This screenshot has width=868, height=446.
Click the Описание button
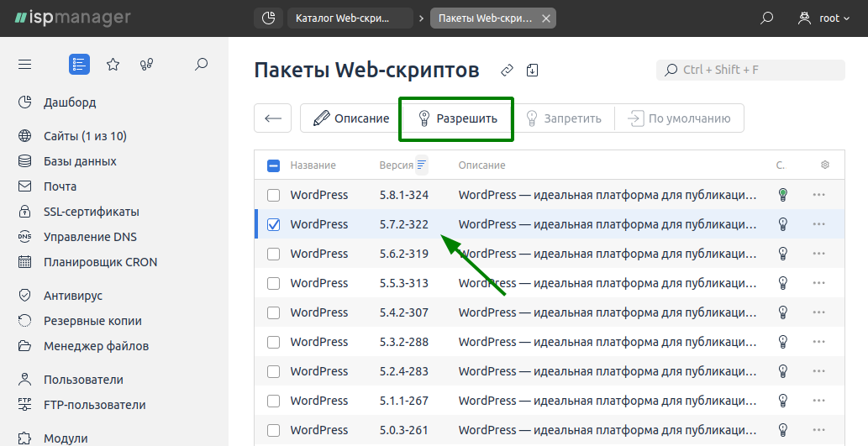tap(351, 118)
